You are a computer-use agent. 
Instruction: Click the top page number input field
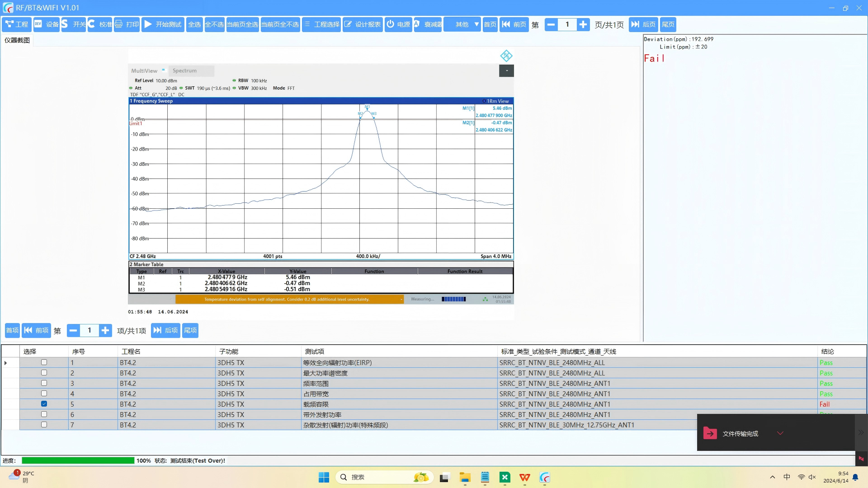click(567, 24)
